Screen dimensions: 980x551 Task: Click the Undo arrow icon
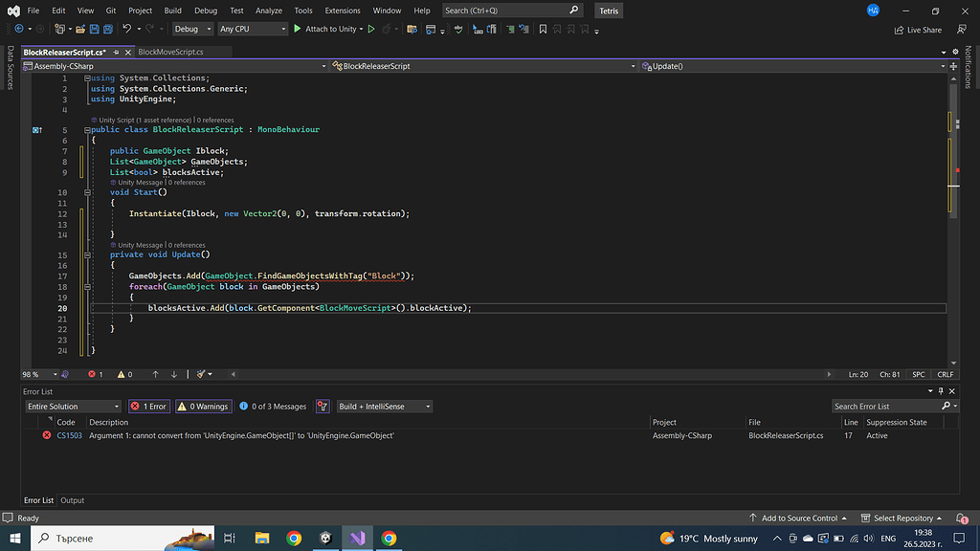(127, 30)
